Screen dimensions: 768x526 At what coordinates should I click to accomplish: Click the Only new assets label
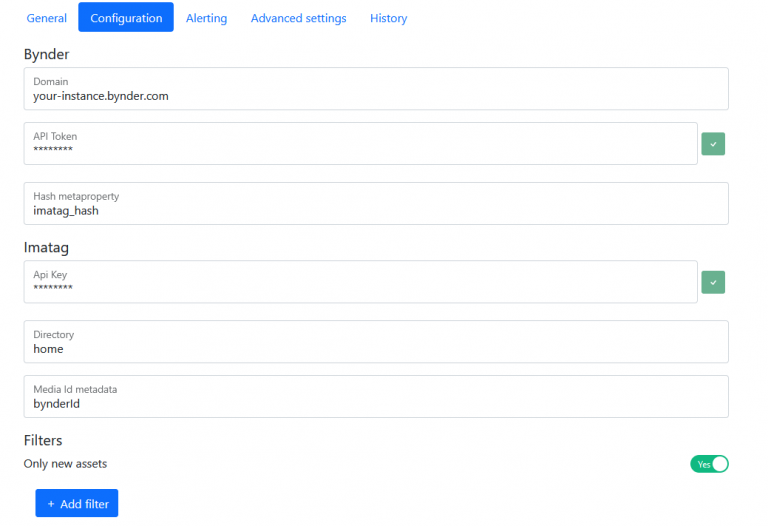(x=65, y=464)
